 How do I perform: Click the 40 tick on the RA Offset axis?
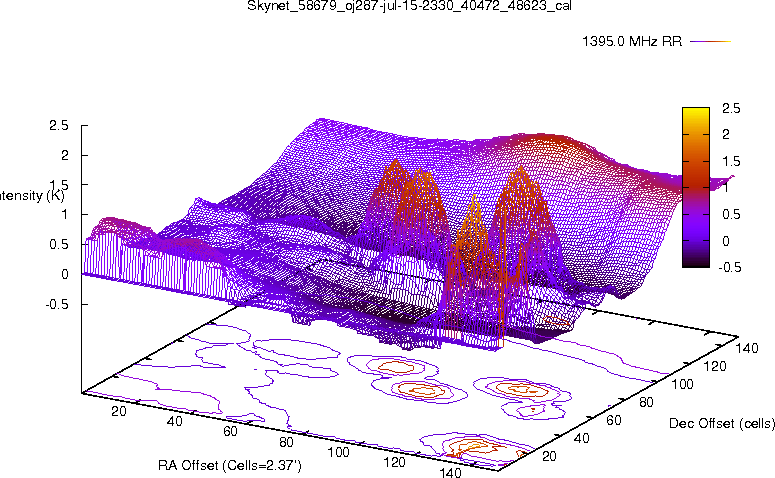point(174,421)
